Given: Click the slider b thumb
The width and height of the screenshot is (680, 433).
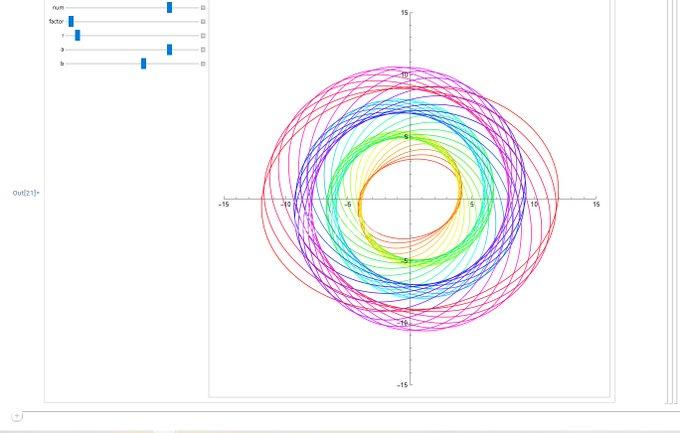Looking at the screenshot, I should coord(144,63).
